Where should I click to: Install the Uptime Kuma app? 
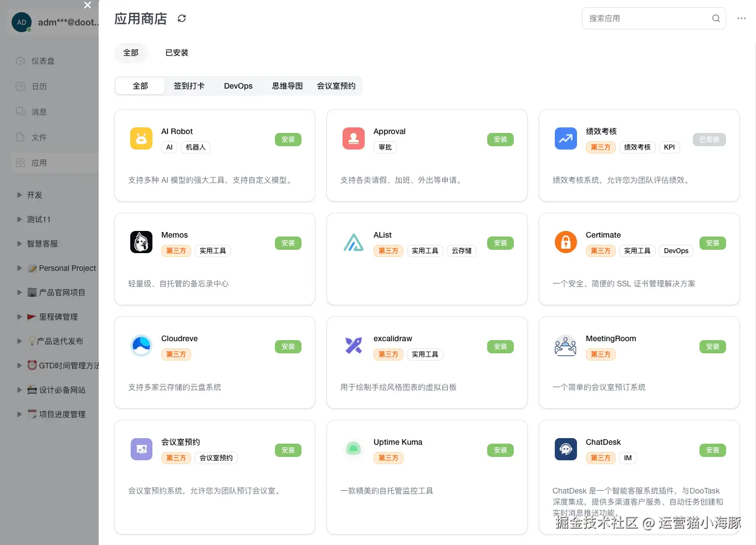pyautogui.click(x=500, y=450)
